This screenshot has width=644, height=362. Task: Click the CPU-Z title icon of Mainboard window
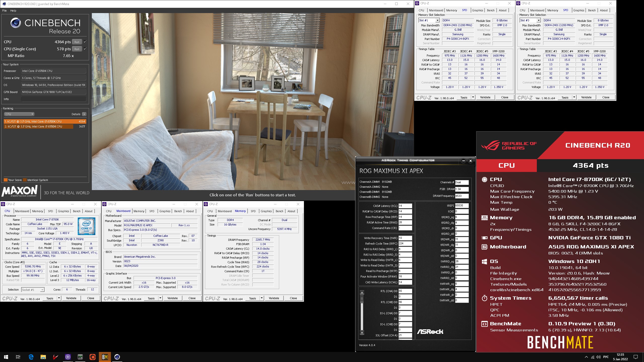pyautogui.click(x=104, y=204)
